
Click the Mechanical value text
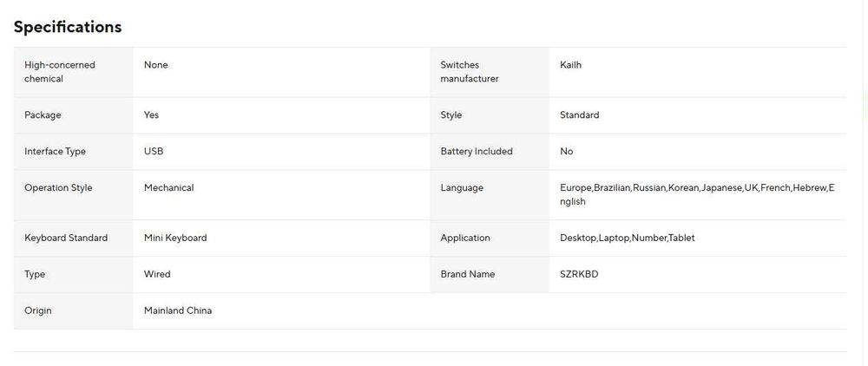[x=168, y=188]
